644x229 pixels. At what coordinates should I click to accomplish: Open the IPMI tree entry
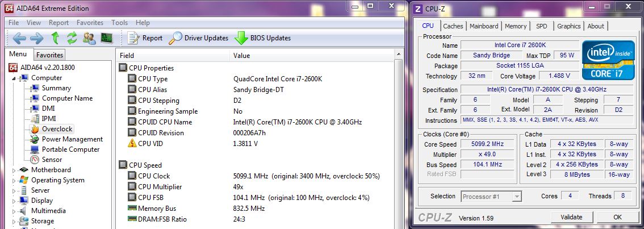[48, 119]
